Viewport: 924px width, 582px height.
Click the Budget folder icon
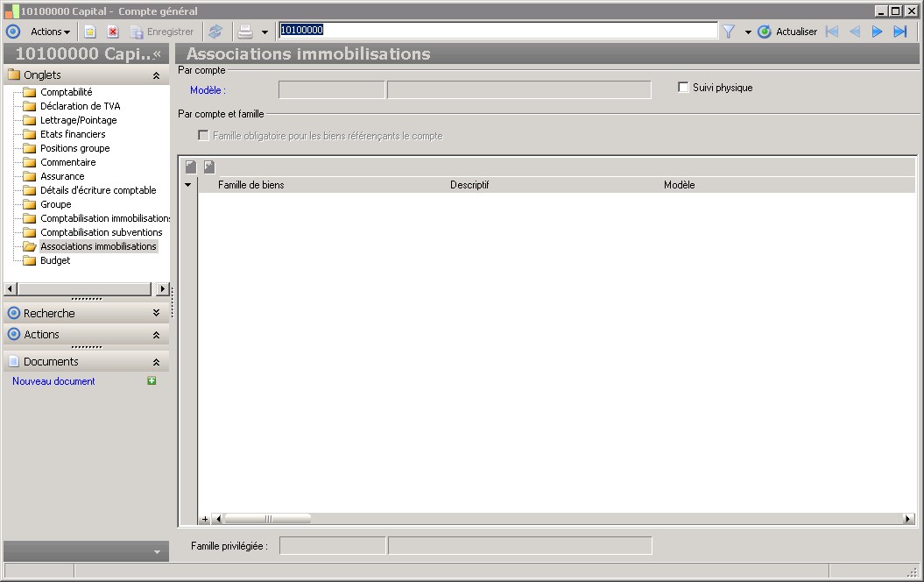(30, 260)
